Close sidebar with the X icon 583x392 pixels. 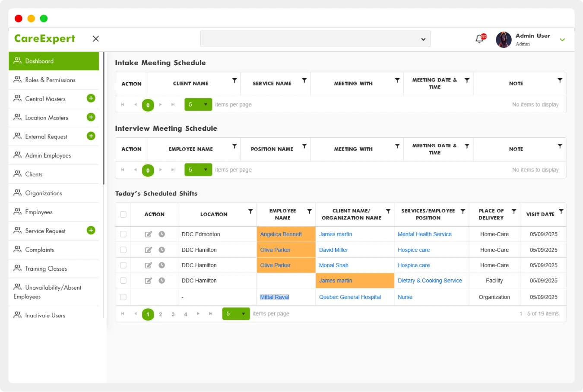(x=96, y=39)
